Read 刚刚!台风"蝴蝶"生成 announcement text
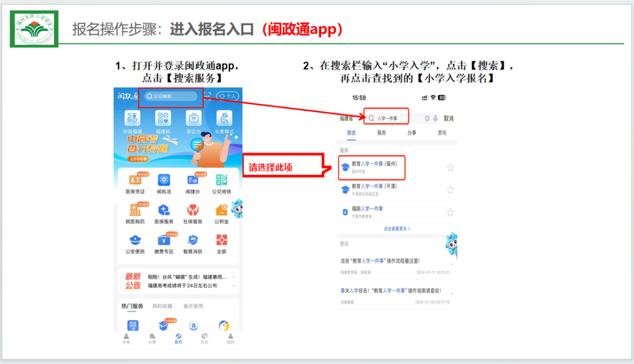634x364 pixels. (187, 277)
